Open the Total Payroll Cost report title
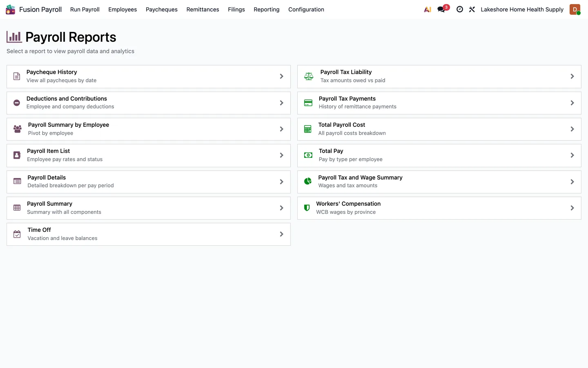Image resolution: width=588 pixels, height=368 pixels. point(342,125)
